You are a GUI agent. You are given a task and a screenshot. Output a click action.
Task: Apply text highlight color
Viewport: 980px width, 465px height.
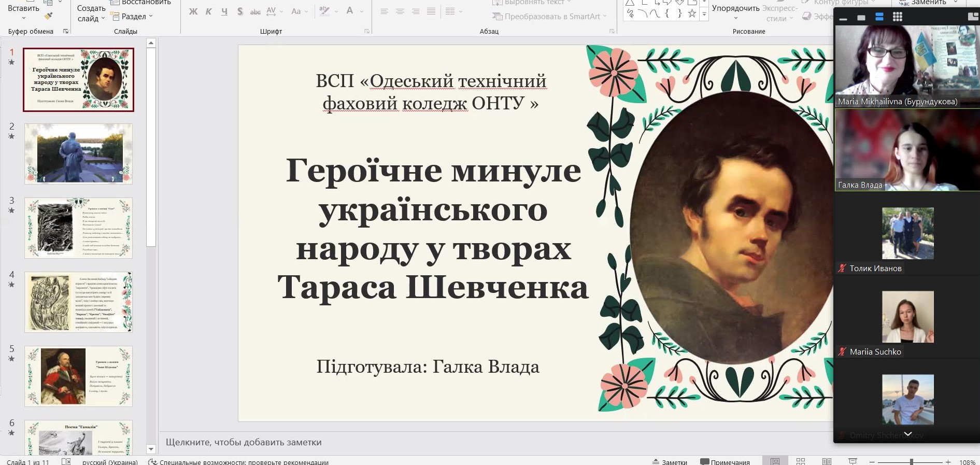coord(324,11)
